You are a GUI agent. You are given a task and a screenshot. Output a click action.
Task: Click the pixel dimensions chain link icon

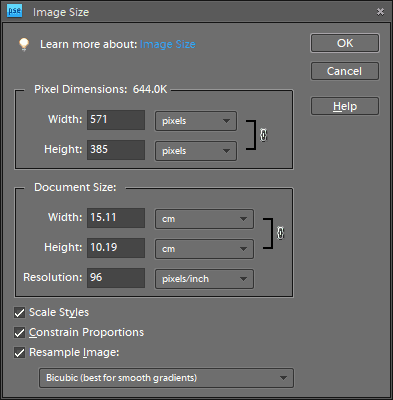[x=263, y=135]
